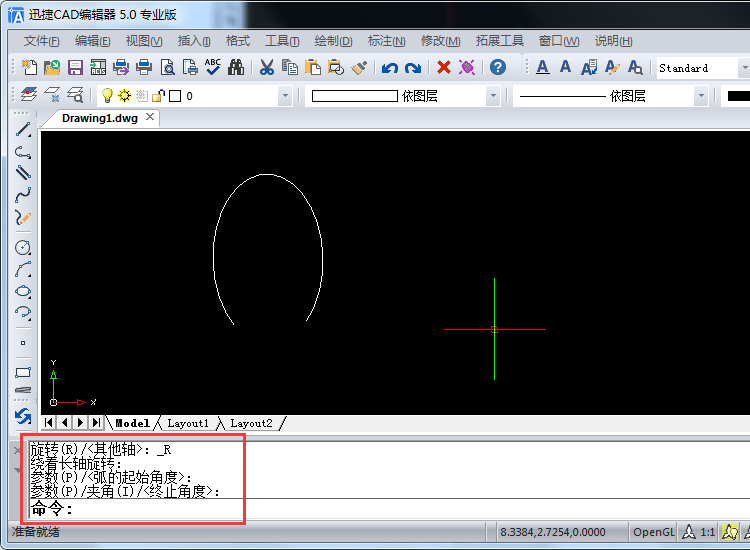The image size is (750, 550).
Task: Select the Ellipse drawing tool
Action: pyautogui.click(x=23, y=292)
